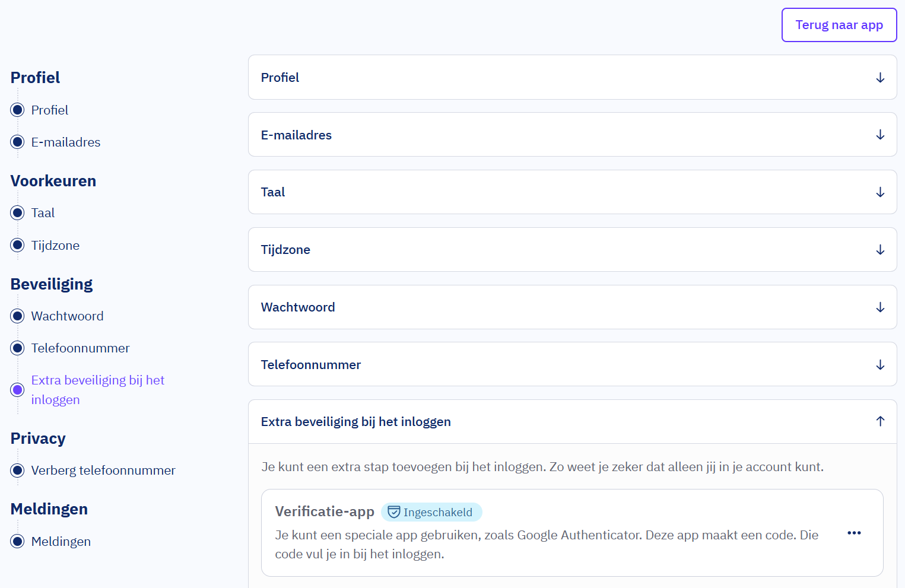905x588 pixels.
Task: Click the shield icon in the Ingeschakeld badge
Action: tap(393, 511)
